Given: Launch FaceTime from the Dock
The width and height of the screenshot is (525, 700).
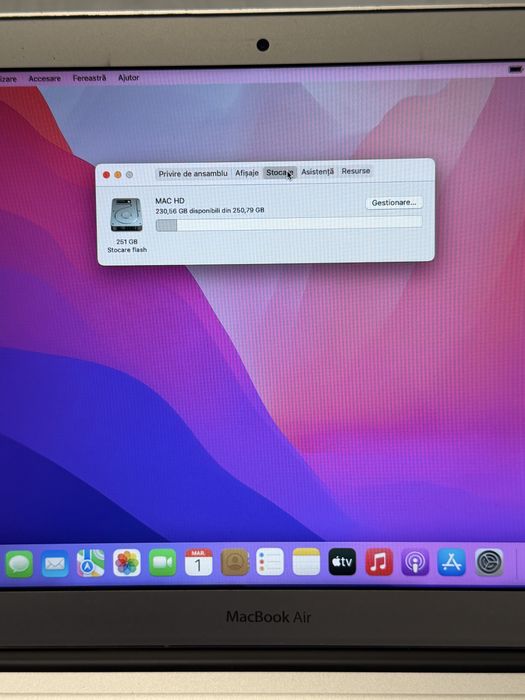Looking at the screenshot, I should 162,562.
